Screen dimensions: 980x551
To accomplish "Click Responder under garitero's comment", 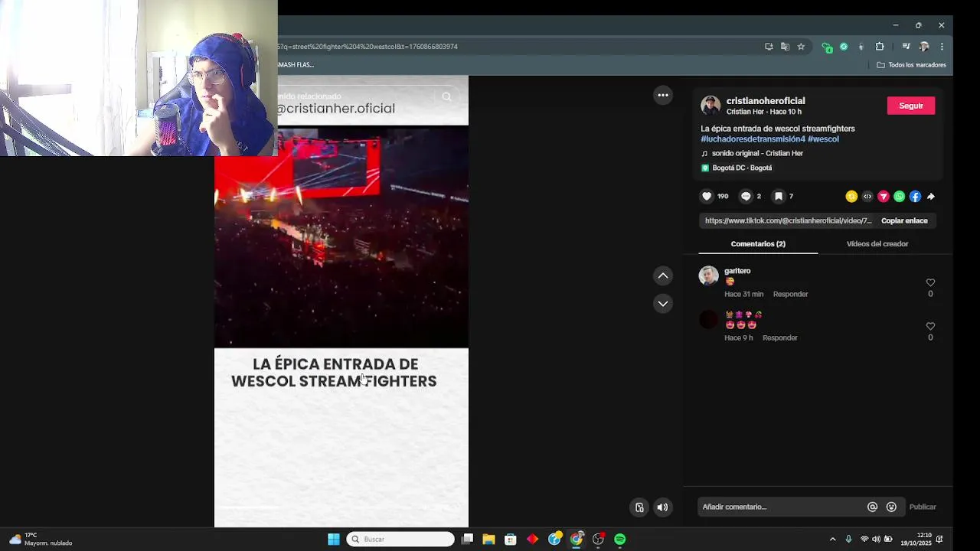I will click(790, 294).
